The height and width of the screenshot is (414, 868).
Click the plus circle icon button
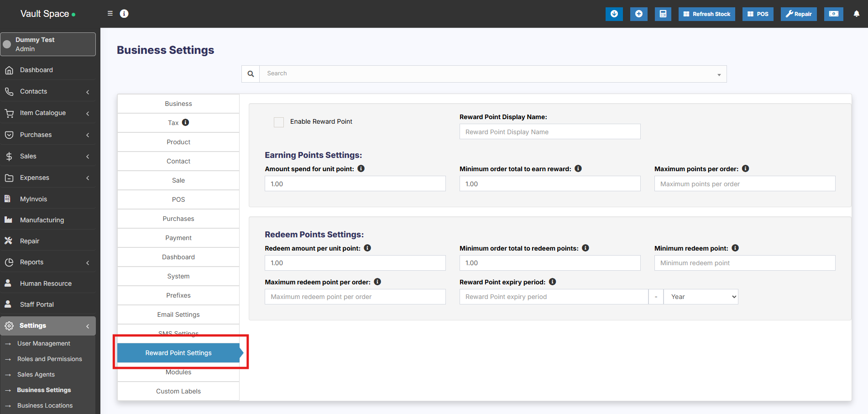point(638,14)
